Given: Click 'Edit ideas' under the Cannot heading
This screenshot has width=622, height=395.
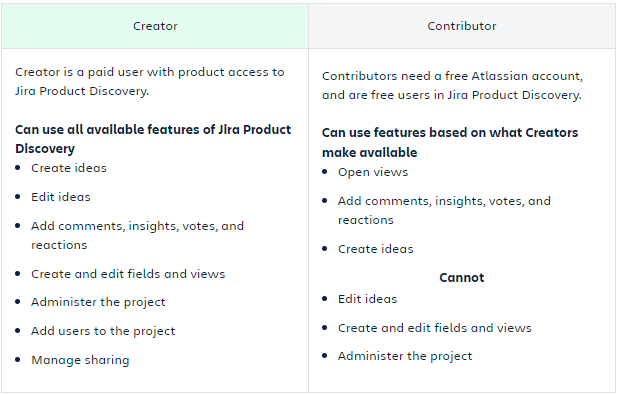Looking at the screenshot, I should click(367, 299).
